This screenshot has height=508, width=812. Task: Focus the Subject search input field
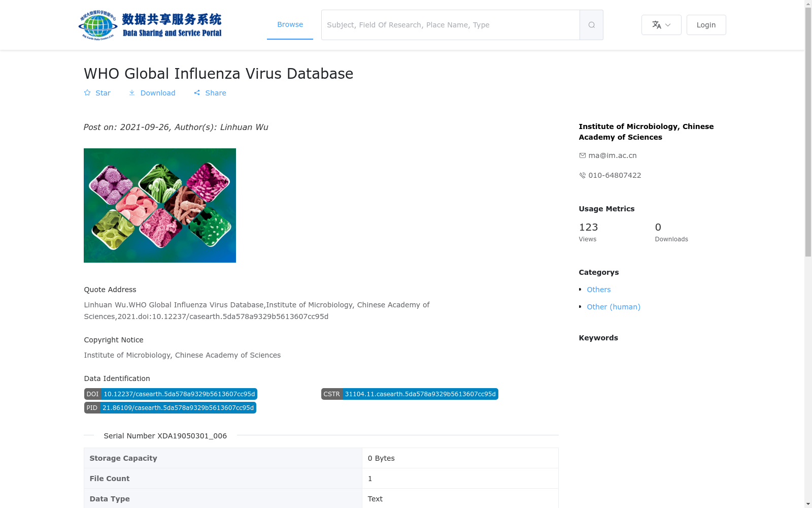pyautogui.click(x=451, y=25)
